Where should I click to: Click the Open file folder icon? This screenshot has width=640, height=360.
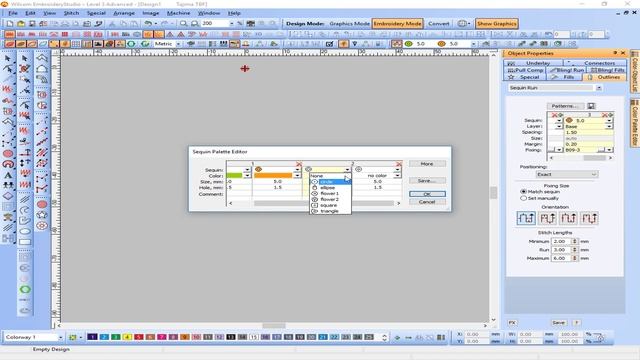[x=21, y=24]
